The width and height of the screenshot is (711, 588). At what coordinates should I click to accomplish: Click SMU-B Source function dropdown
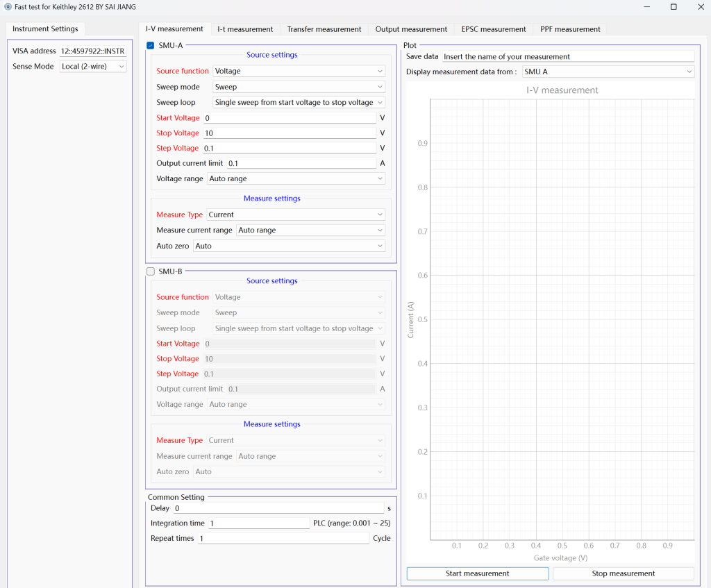click(299, 297)
